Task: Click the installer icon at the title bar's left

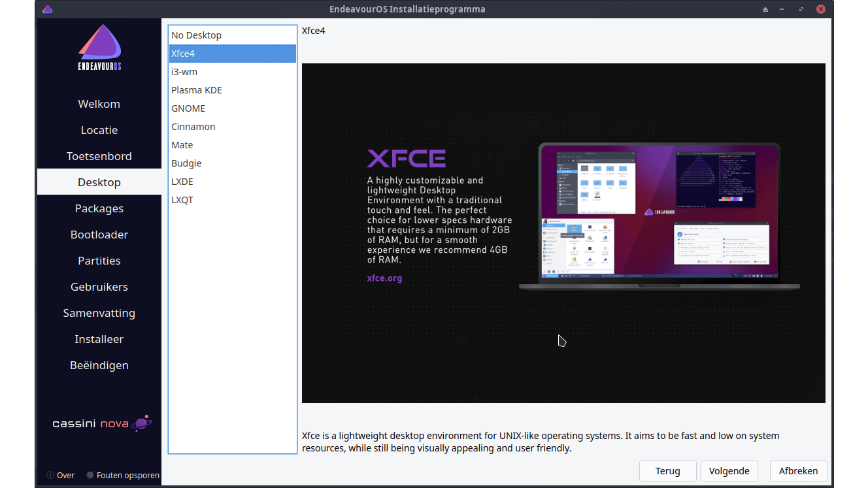Action: pyautogui.click(x=46, y=9)
